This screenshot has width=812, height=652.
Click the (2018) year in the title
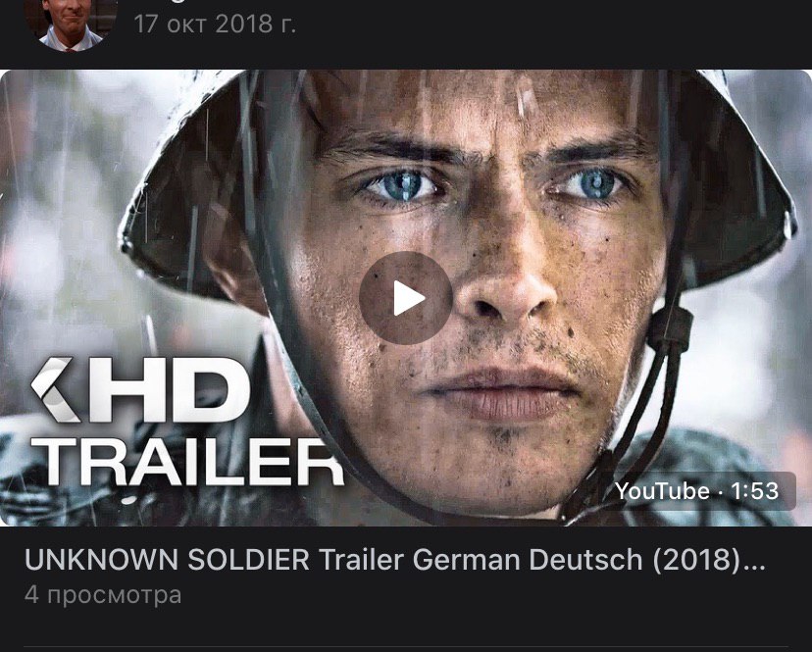point(696,561)
